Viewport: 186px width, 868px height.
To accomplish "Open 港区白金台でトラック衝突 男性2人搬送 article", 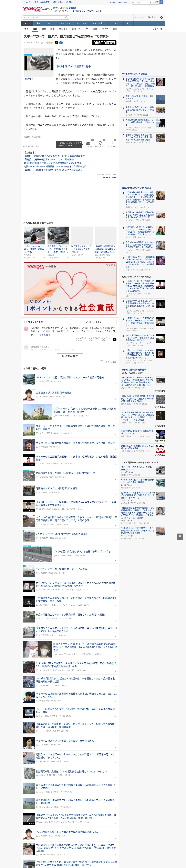I will point(57,488).
